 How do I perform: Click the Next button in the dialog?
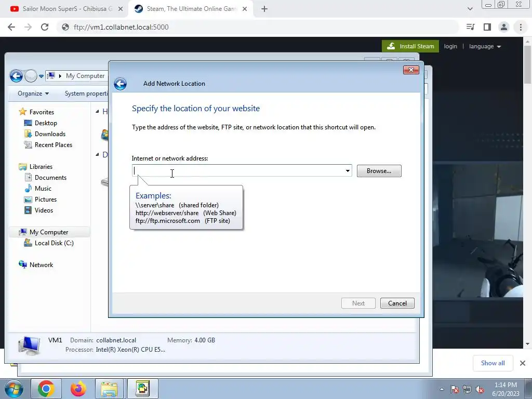[358, 303]
